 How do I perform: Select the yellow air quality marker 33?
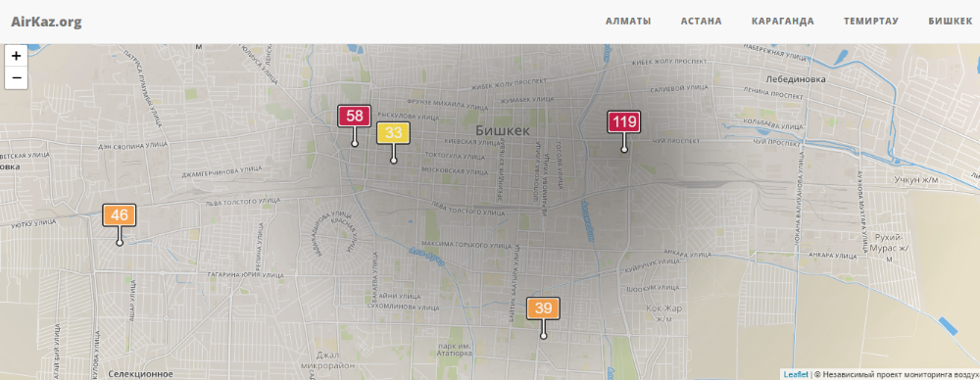pos(393,133)
